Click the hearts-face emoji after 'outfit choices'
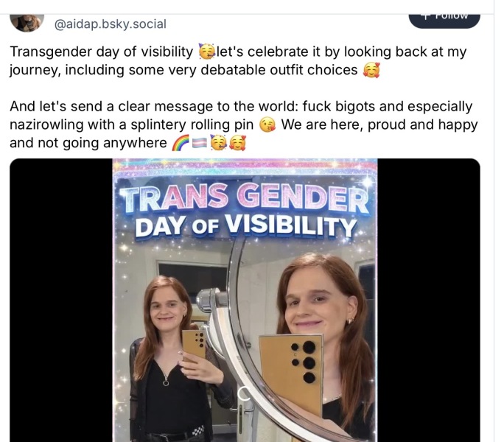 371,71
